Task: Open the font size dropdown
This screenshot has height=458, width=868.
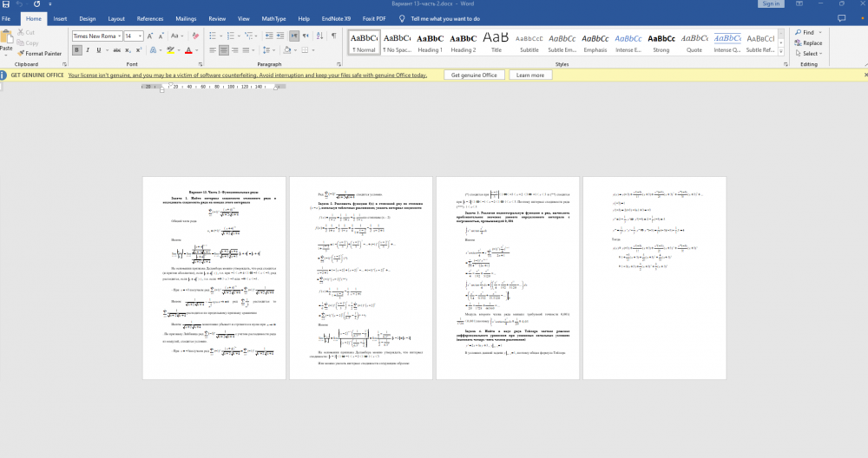Action: [x=140, y=36]
